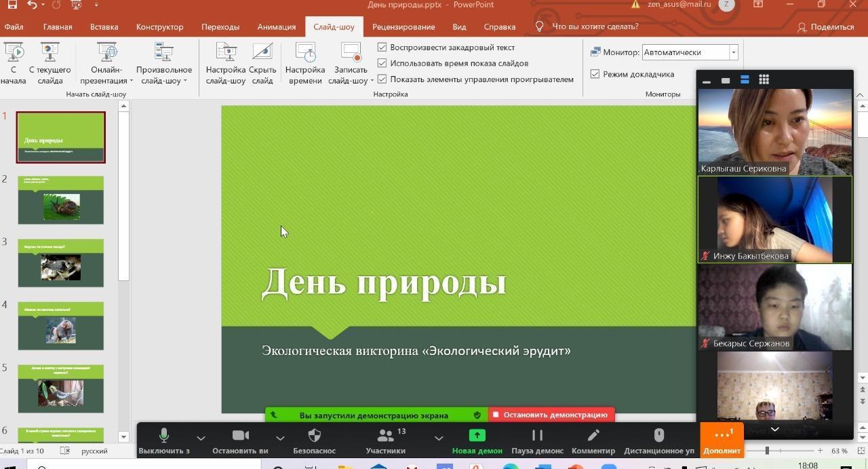This screenshot has height=469, width=868.
Task: Undo the last action in PowerPoint
Action: tap(33, 5)
